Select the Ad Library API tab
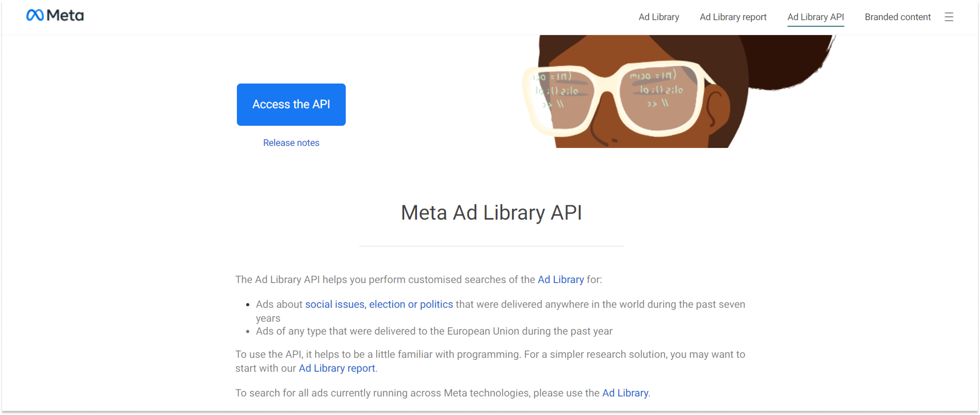The width and height of the screenshot is (980, 415). [x=815, y=17]
